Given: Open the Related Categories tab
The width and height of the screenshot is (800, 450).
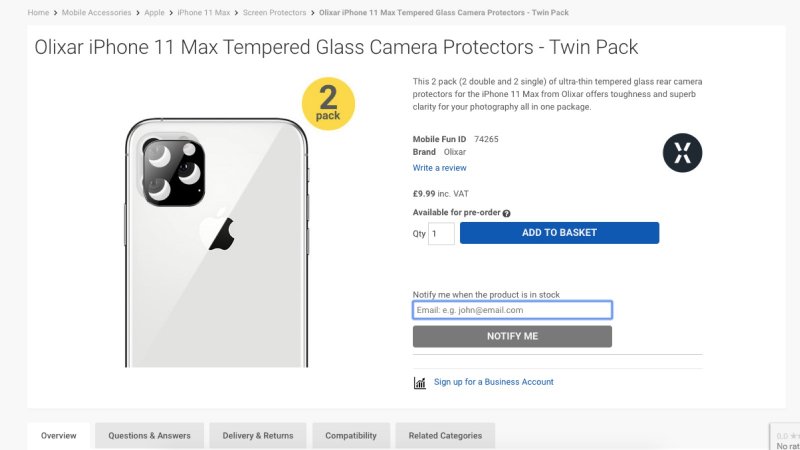Looking at the screenshot, I should pos(445,436).
